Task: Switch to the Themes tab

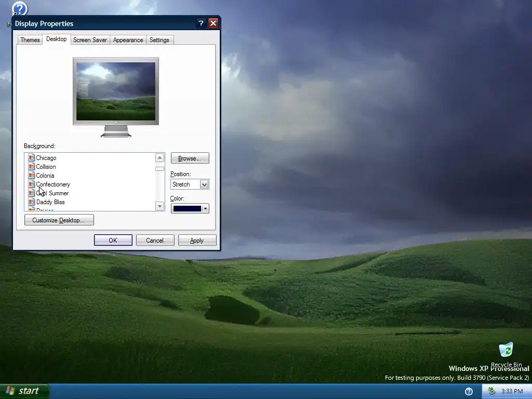Action: pyautogui.click(x=30, y=40)
